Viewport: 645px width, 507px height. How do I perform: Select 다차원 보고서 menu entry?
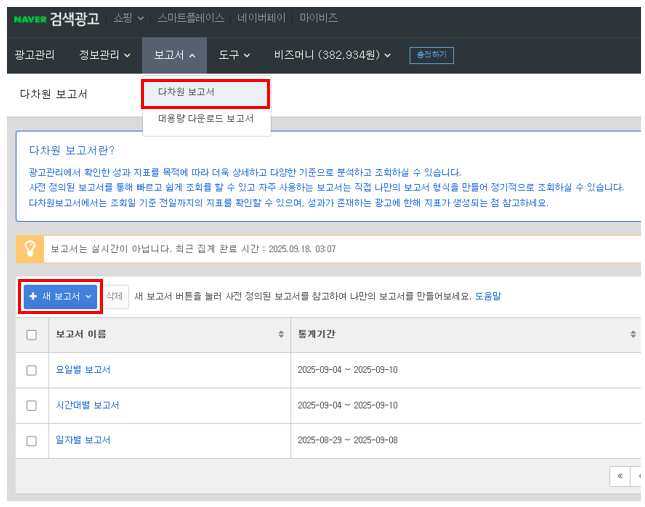(x=206, y=92)
